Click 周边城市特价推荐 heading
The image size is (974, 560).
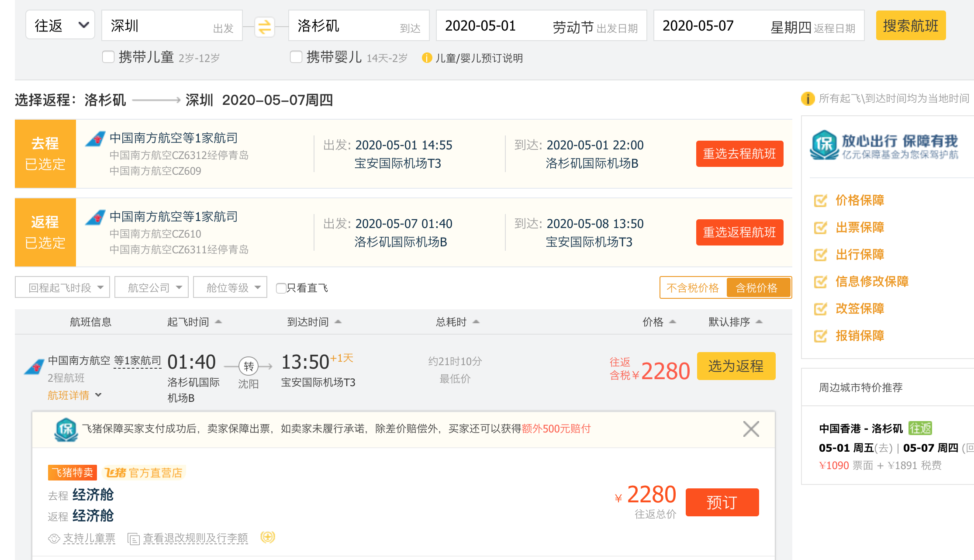point(860,387)
